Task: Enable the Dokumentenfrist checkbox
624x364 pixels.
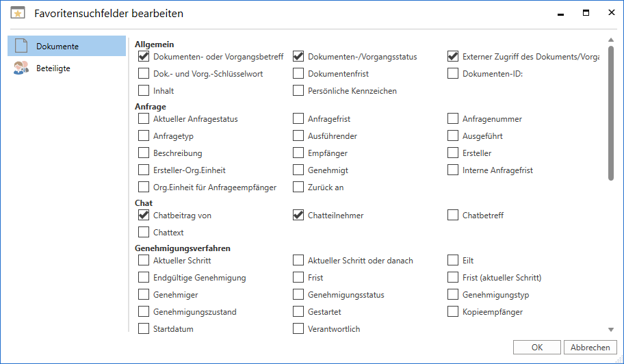Action: [298, 74]
